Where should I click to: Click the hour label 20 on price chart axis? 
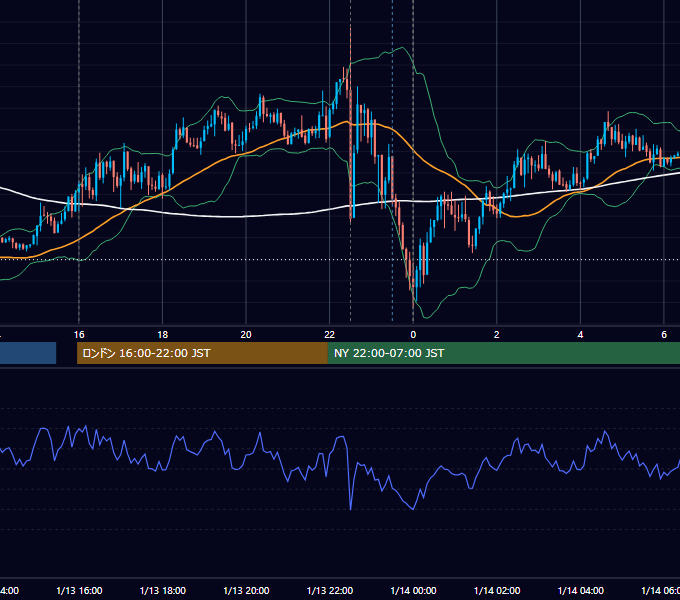[x=246, y=334]
